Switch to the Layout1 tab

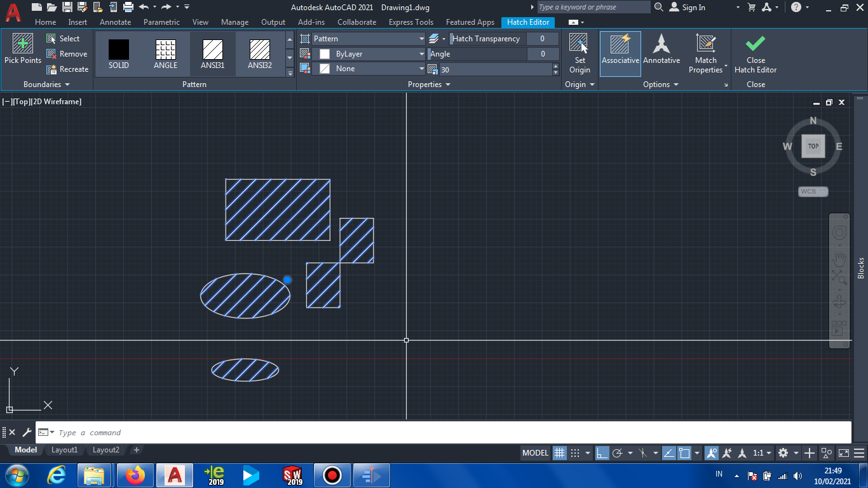click(64, 449)
